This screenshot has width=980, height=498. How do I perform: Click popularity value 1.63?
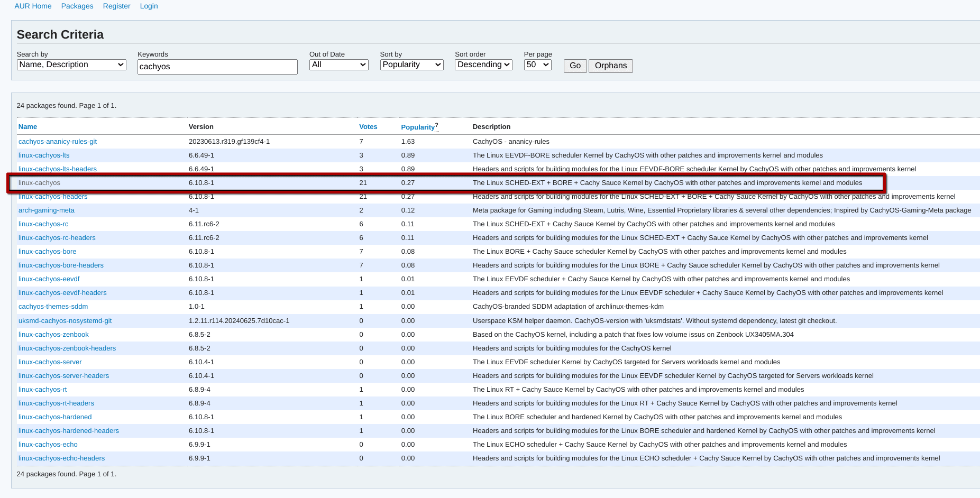pos(408,142)
